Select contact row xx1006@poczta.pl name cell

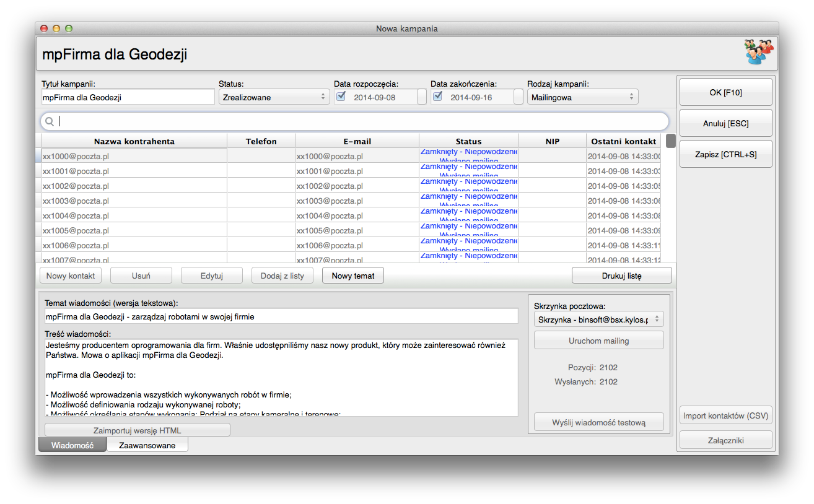tap(134, 245)
